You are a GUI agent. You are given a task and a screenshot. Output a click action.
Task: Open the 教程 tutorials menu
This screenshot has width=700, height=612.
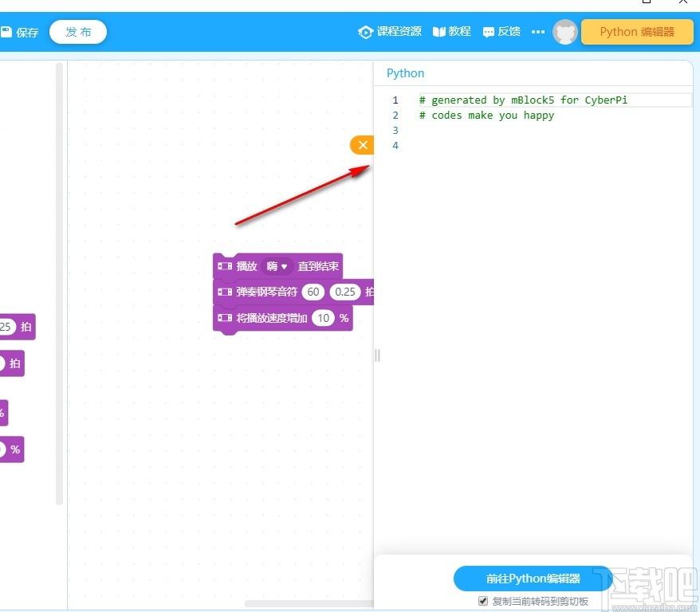[x=452, y=32]
